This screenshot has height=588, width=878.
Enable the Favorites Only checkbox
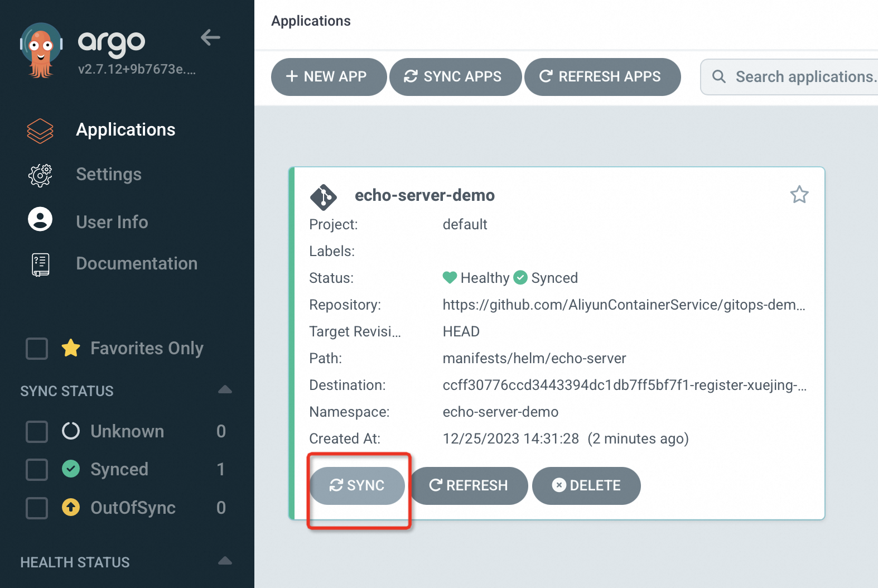[37, 349]
